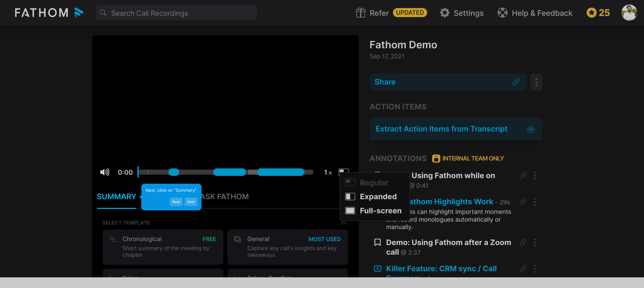Open menu for Demo after Zoom call
Image resolution: width=644 pixels, height=288 pixels.
pyautogui.click(x=535, y=242)
